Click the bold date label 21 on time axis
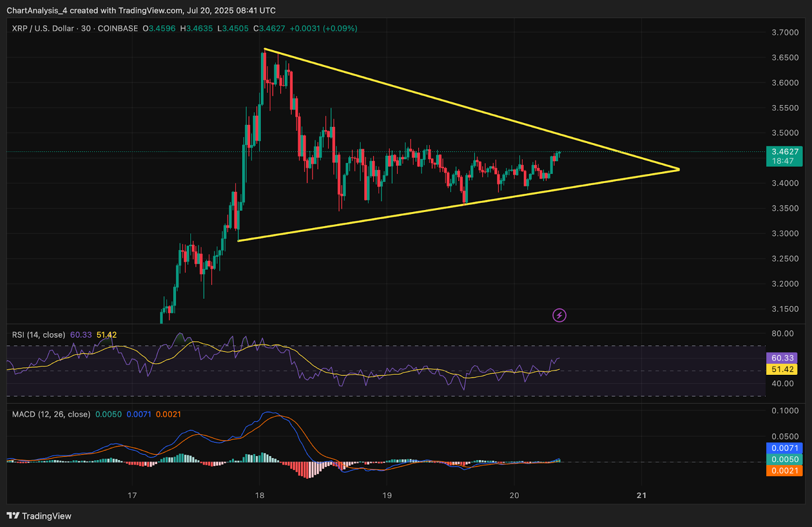The height and width of the screenshot is (527, 812). pyautogui.click(x=641, y=496)
